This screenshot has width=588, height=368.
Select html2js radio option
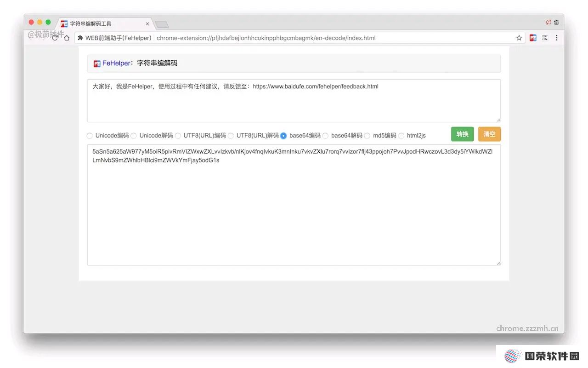[401, 136]
